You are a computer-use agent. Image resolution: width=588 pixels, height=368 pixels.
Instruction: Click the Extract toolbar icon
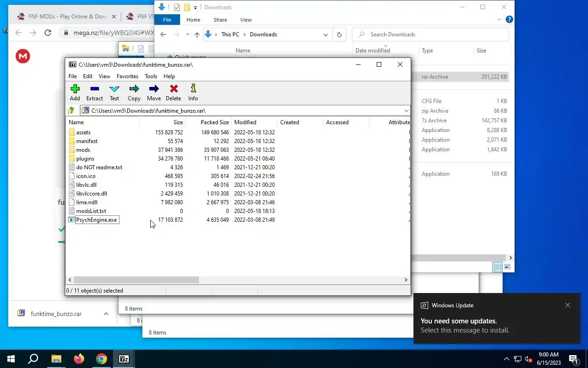click(x=95, y=92)
